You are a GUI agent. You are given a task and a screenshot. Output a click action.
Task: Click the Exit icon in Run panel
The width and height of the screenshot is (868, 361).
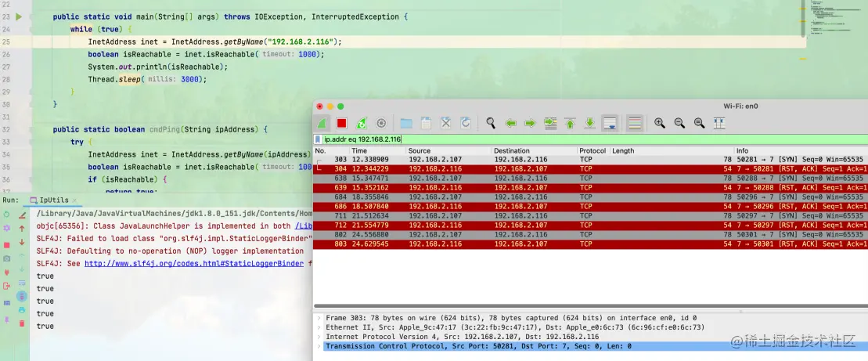coord(6,286)
